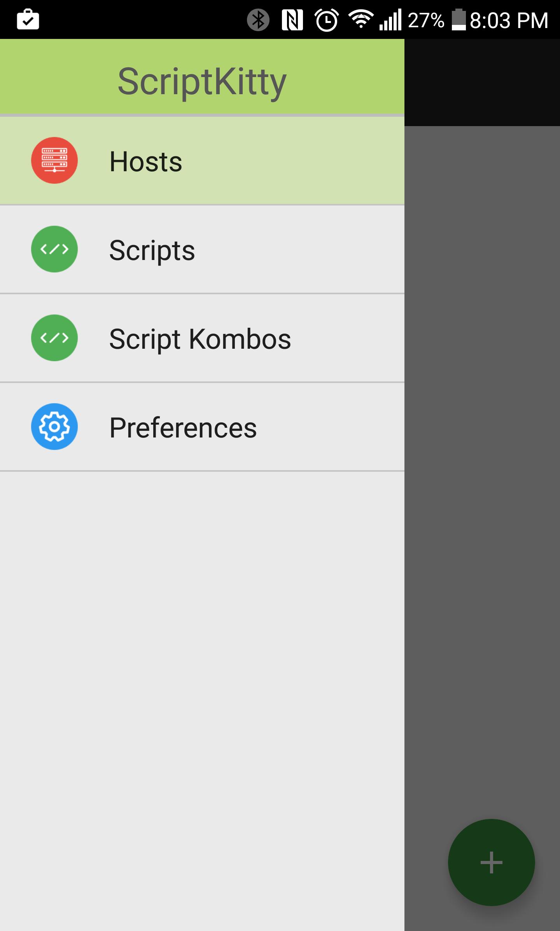Tap the blue Preferences gear icon

pyautogui.click(x=54, y=427)
